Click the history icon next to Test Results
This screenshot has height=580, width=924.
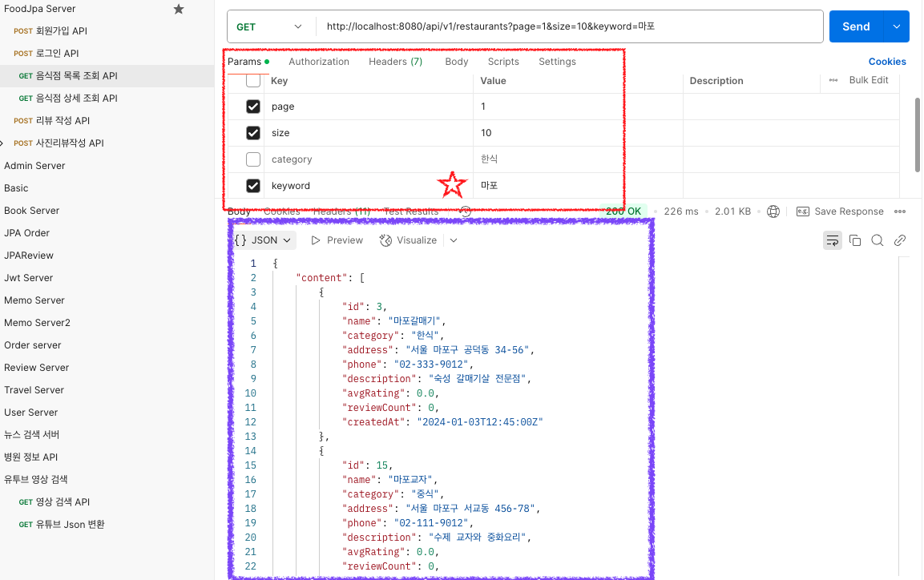465,211
